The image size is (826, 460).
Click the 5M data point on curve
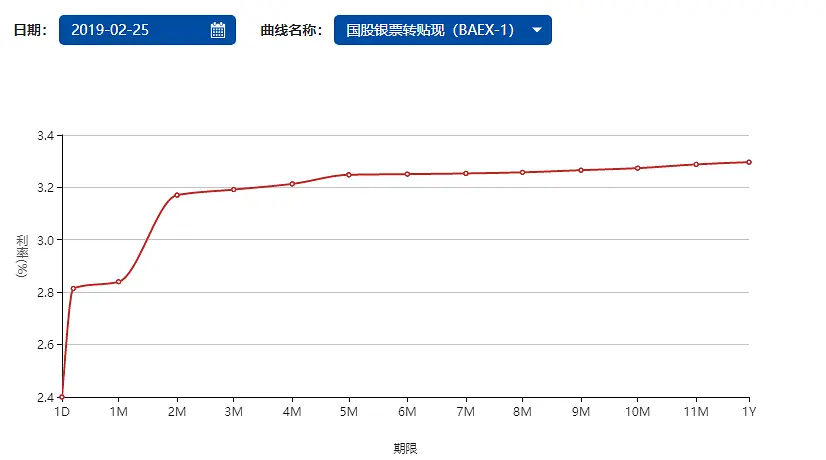pos(349,175)
